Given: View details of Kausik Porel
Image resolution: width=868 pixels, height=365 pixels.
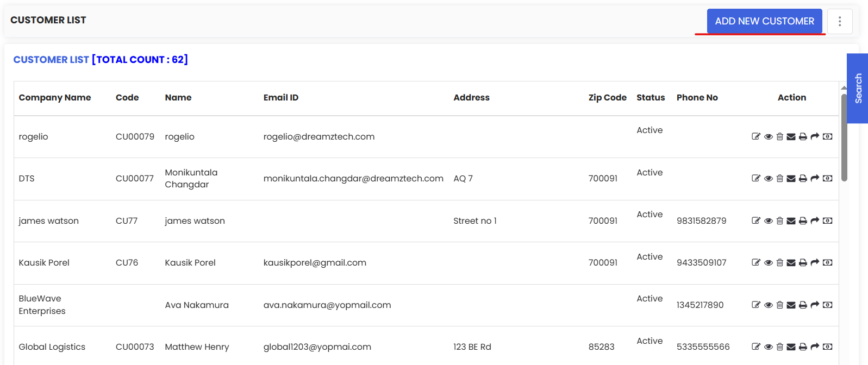Looking at the screenshot, I should (x=769, y=263).
